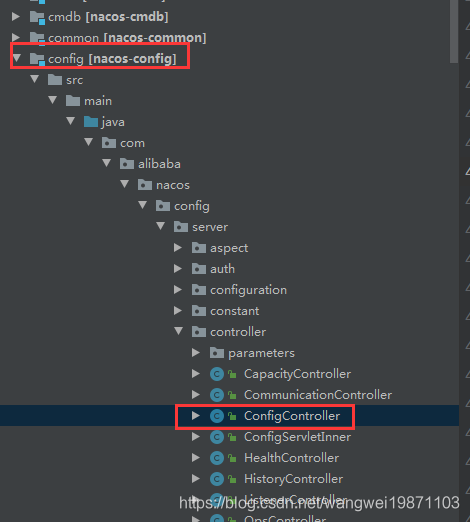Click the cmdb module folder icon
The image size is (470, 522).
pos(37,17)
